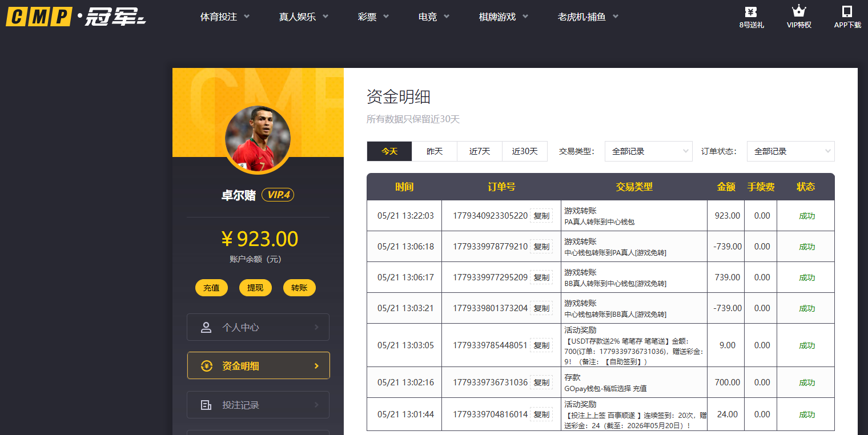Click the 充值 button
Image resolution: width=868 pixels, height=435 pixels.
tap(211, 288)
